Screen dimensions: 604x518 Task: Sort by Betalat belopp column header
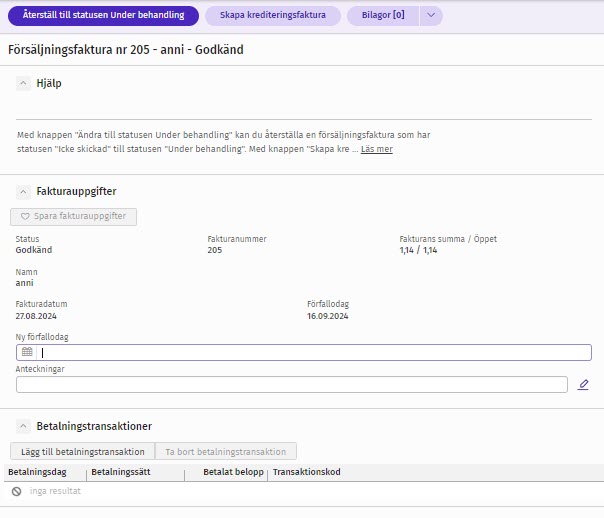(233, 472)
